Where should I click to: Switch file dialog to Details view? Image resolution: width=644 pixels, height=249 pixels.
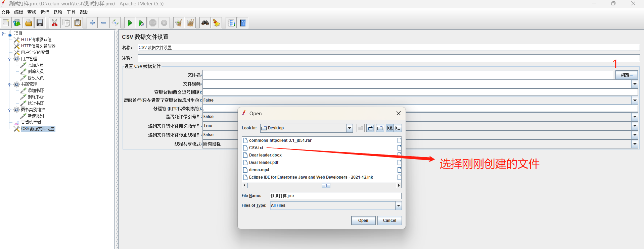[398, 128]
